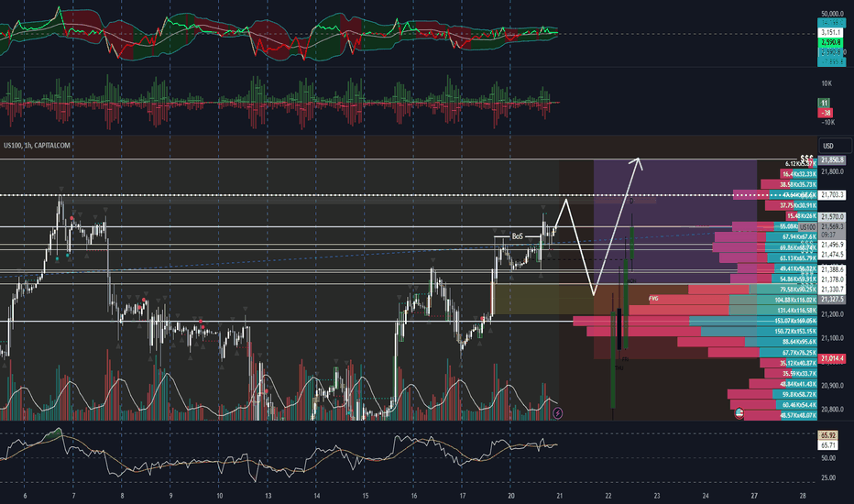Click the 25.00 RSI scale value
Image resolution: width=854 pixels, height=504 pixels.
click(828, 477)
